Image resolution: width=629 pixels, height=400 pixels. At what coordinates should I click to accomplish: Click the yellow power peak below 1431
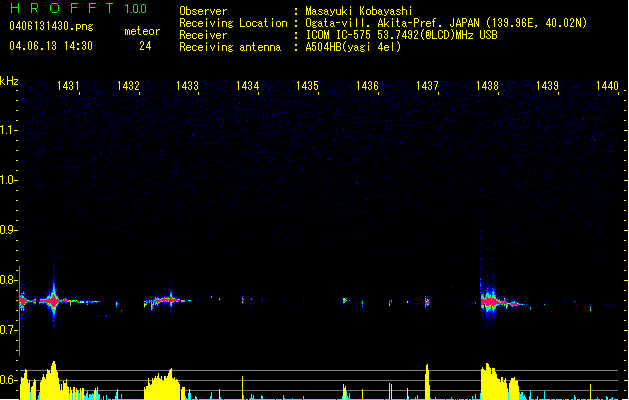[52, 380]
